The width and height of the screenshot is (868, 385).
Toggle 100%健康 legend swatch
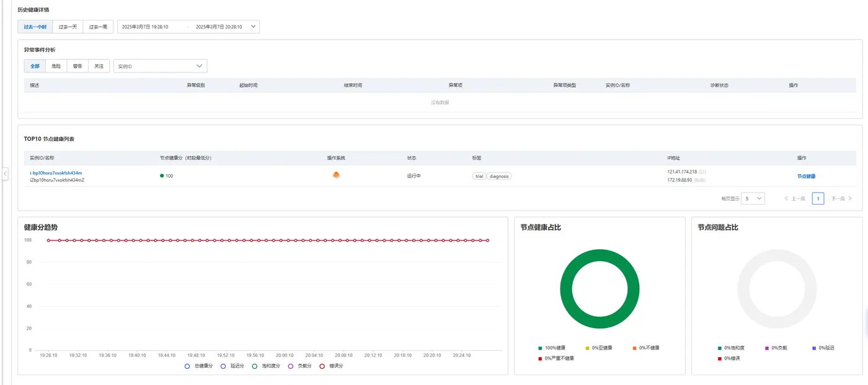(x=540, y=348)
